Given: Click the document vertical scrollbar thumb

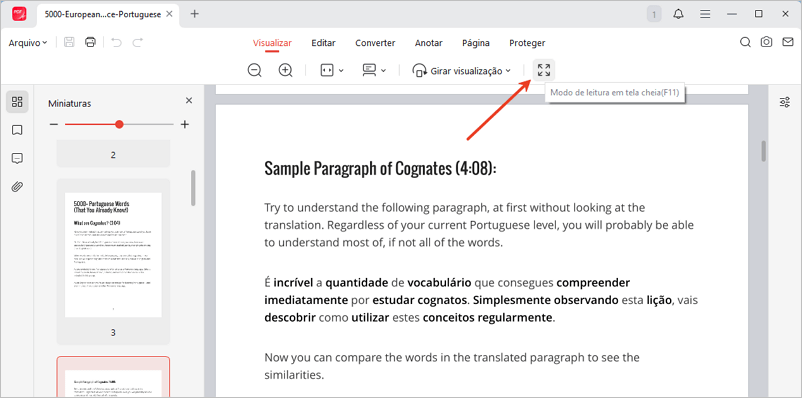Looking at the screenshot, I should [x=764, y=151].
